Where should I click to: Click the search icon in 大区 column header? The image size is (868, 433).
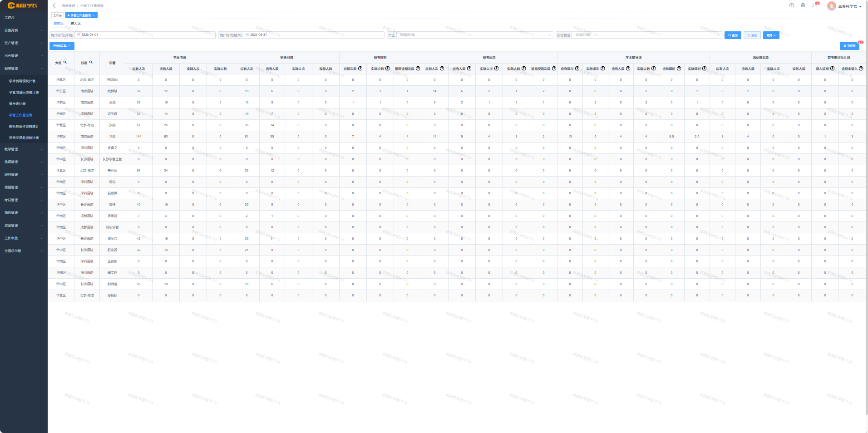pos(65,63)
